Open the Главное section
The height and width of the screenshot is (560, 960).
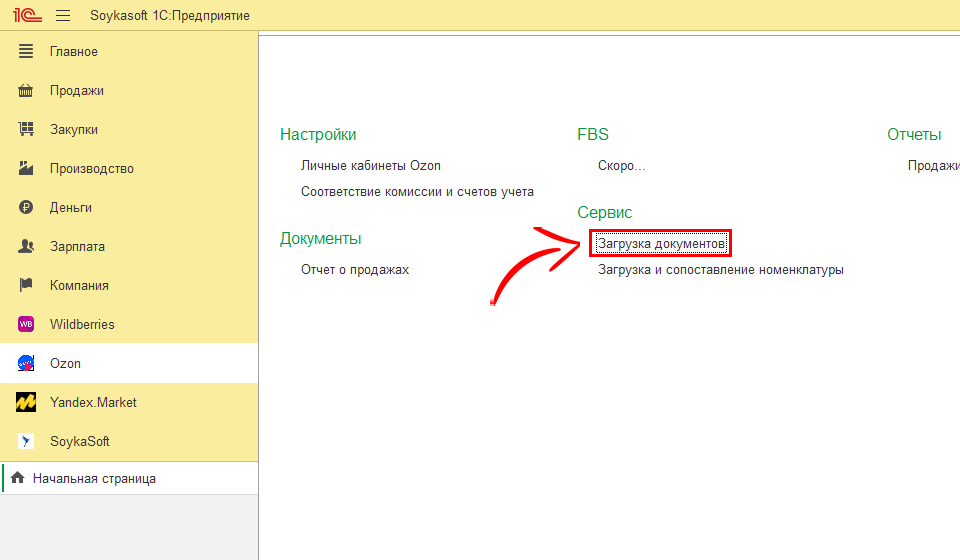(129, 51)
